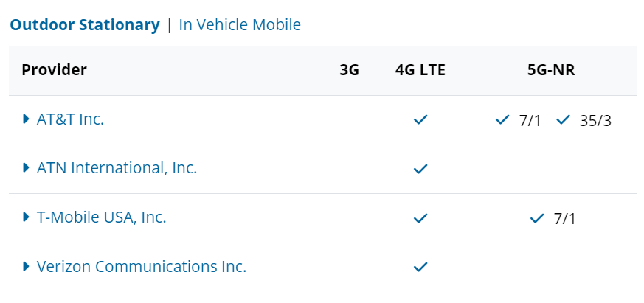Click T-Mobile's 5G-NR 7/1 checkmark

[x=537, y=218]
